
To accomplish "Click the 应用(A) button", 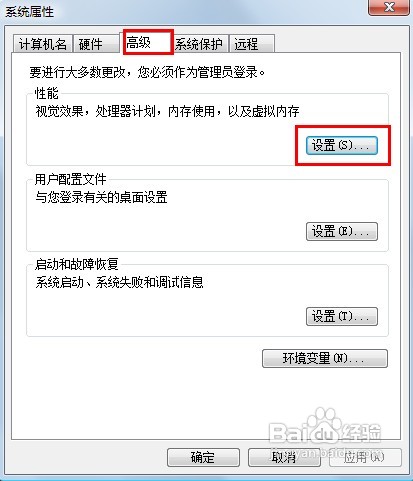I will (x=365, y=457).
